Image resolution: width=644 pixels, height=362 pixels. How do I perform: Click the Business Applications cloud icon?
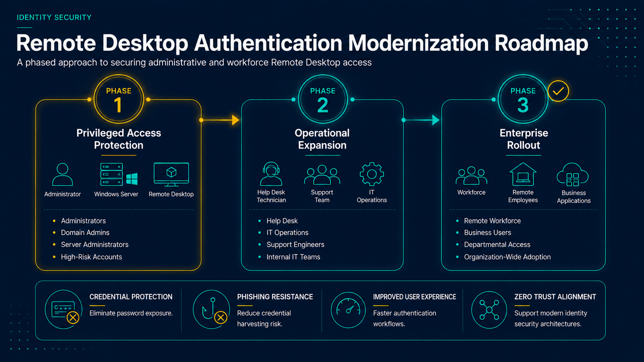tap(573, 175)
